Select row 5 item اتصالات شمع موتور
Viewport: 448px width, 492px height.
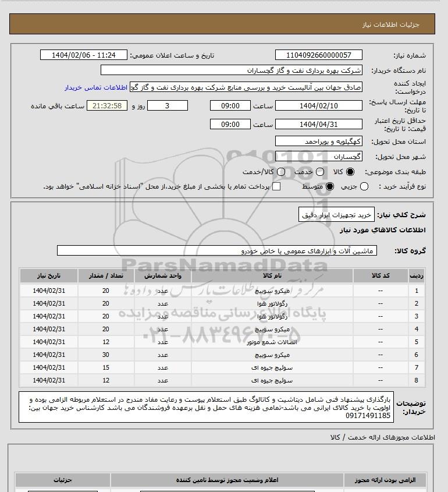click(272, 342)
